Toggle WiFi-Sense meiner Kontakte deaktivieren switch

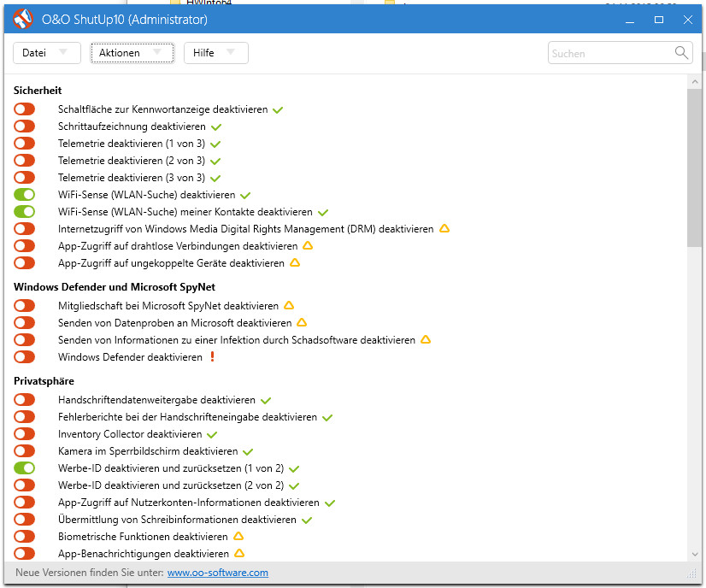coord(24,212)
